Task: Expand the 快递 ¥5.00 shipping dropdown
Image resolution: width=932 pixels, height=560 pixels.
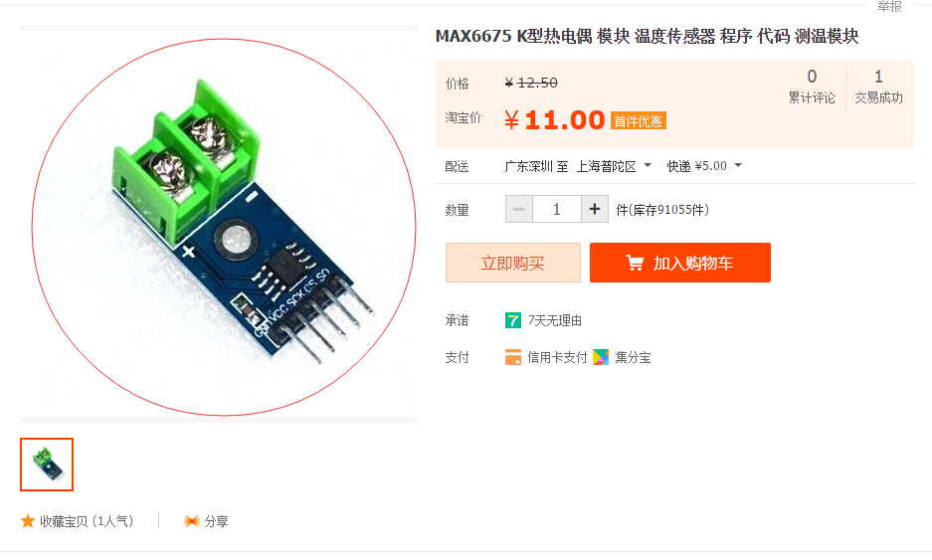Action: click(704, 166)
